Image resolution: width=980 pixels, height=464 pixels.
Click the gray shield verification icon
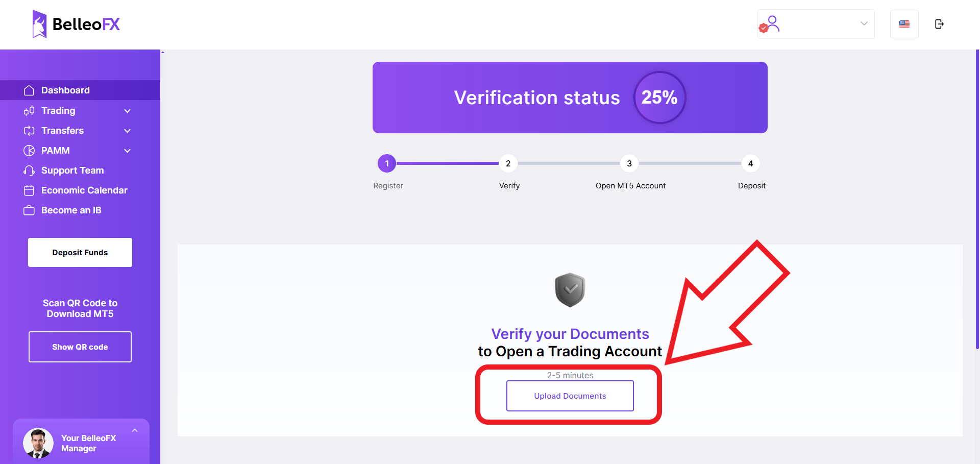[x=570, y=290]
